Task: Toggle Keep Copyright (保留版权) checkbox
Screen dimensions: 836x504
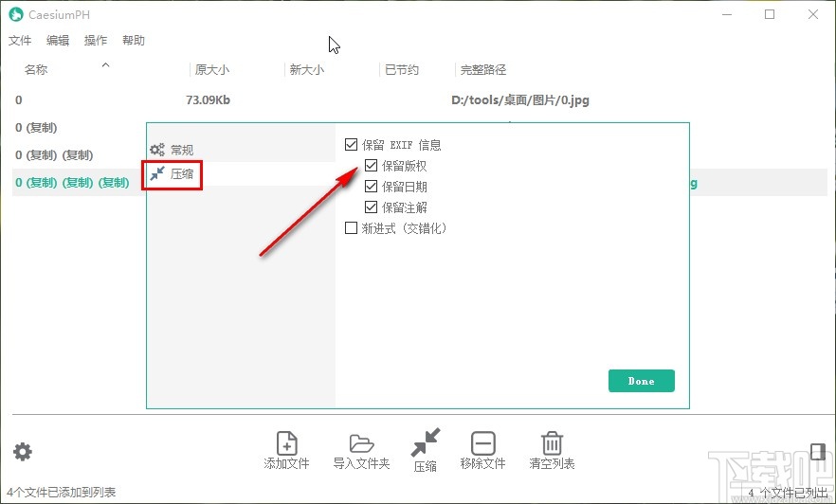Action: pyautogui.click(x=372, y=166)
